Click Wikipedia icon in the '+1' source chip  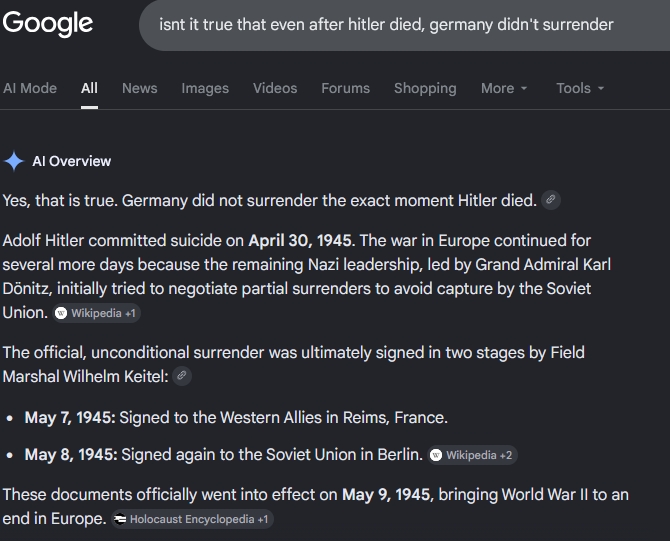[x=61, y=313]
